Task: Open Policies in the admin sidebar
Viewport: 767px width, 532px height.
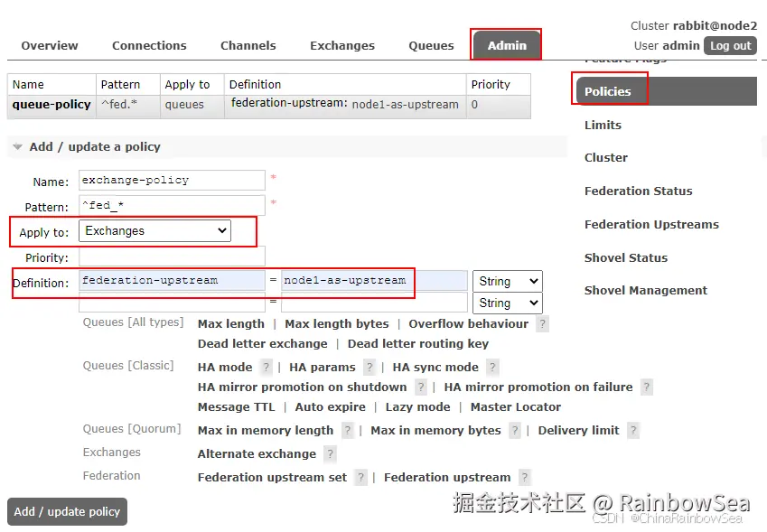Action: (666, 91)
